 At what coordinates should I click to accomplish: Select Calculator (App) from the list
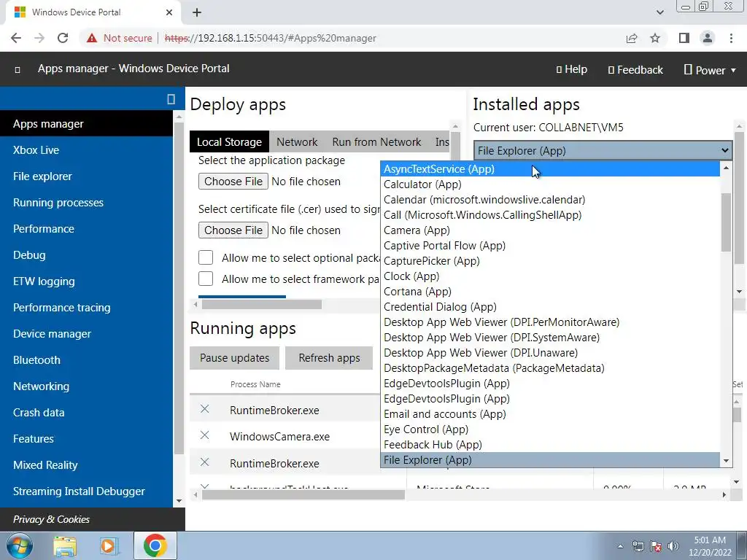[x=551, y=184]
